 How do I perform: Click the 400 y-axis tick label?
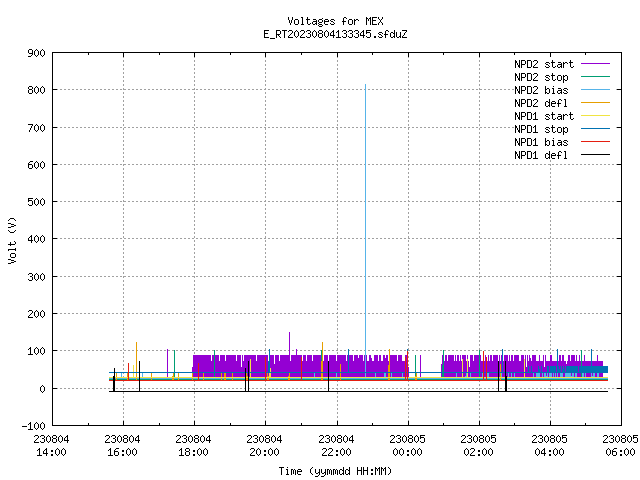pyautogui.click(x=36, y=239)
